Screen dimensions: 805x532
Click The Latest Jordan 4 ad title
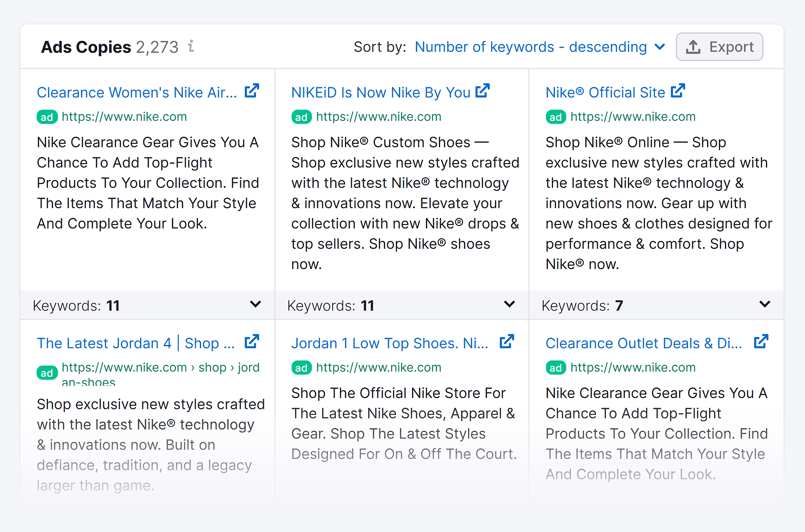[x=136, y=343]
